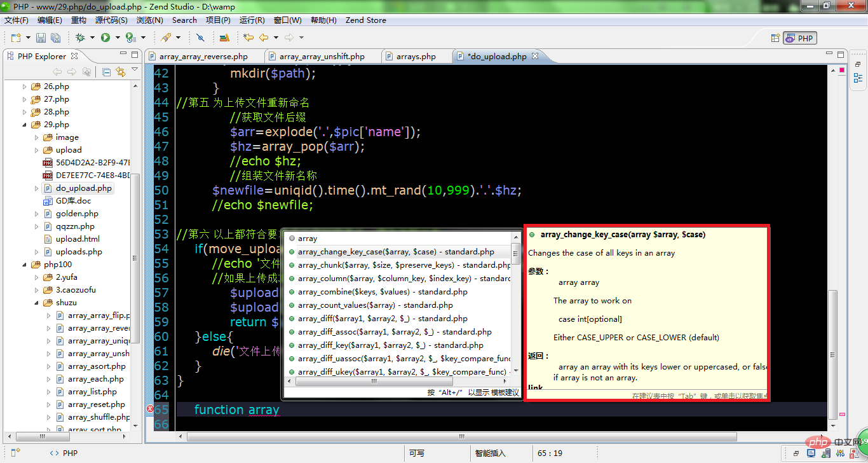Click the red error marker on line 65
Screen dimensions: 868x463
pyautogui.click(x=151, y=409)
